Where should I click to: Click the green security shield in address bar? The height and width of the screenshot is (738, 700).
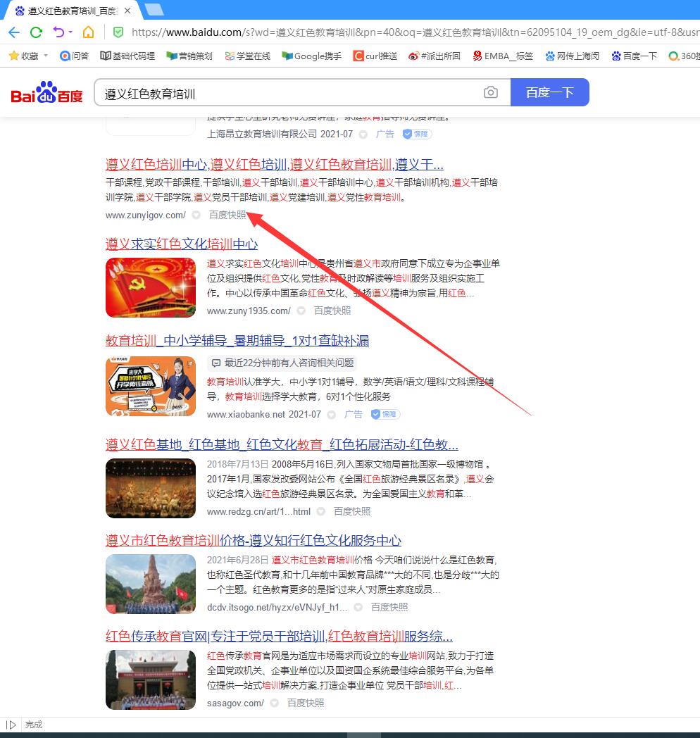[x=118, y=32]
